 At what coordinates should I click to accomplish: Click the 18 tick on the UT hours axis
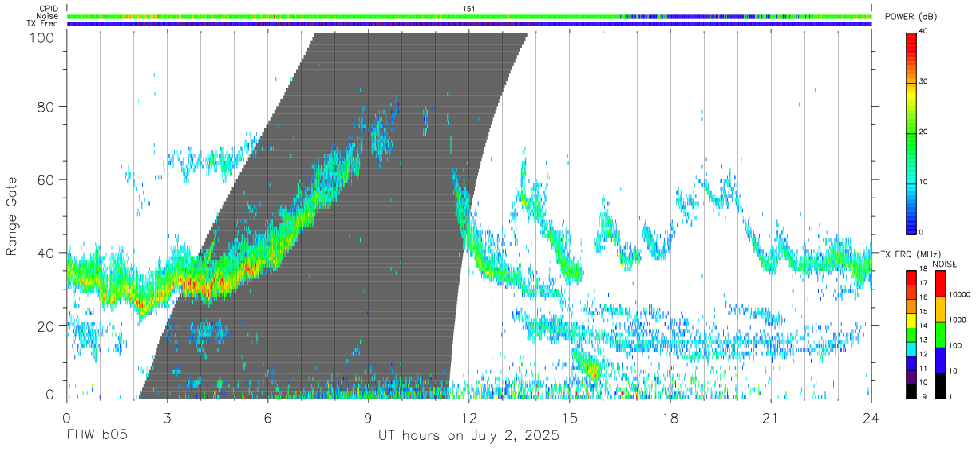tap(670, 416)
